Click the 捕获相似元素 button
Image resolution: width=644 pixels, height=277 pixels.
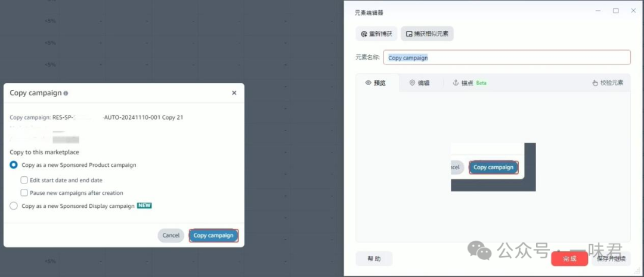[427, 34]
